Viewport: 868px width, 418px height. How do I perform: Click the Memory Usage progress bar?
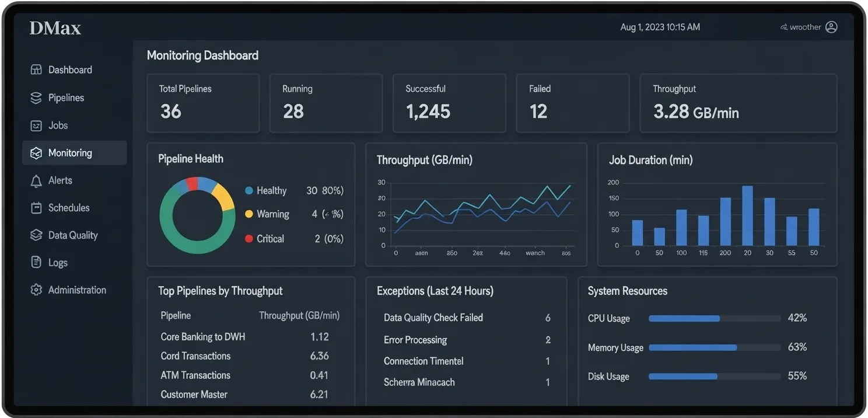tap(715, 347)
